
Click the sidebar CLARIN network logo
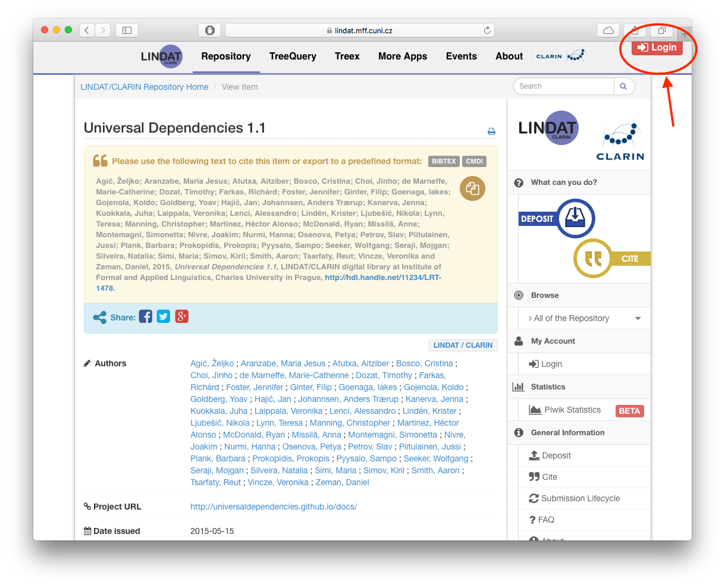point(620,140)
